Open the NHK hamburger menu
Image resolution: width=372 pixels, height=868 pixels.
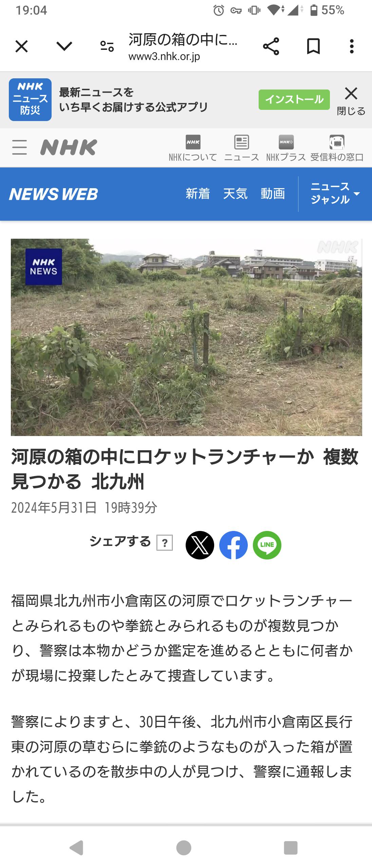pyautogui.click(x=19, y=147)
